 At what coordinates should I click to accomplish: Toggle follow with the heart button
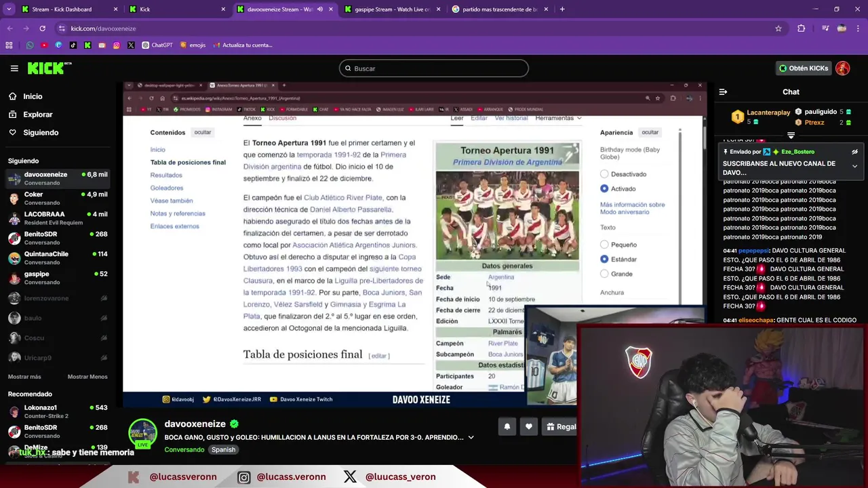click(529, 427)
